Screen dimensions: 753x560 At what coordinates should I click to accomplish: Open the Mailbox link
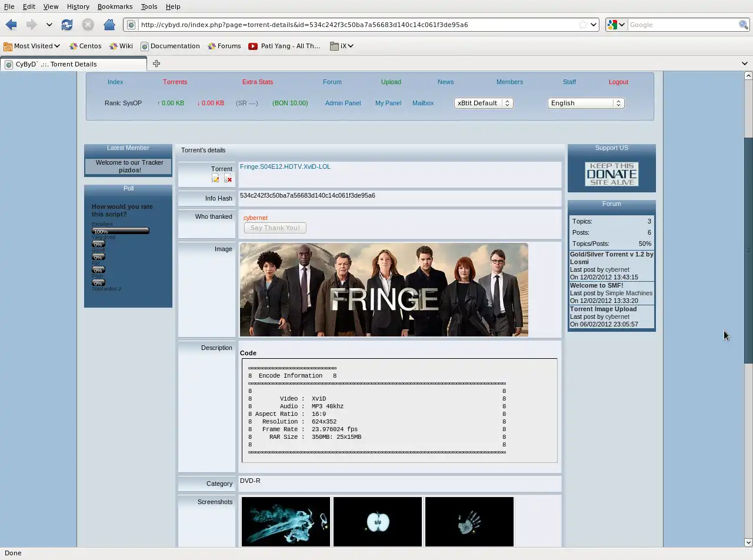click(423, 103)
